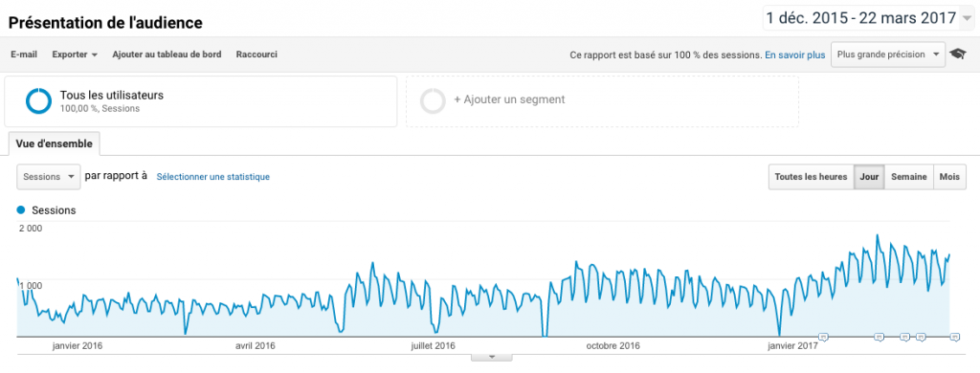This screenshot has width=980, height=373.
Task: Open the last annotation bubble on timeline
Action: [x=954, y=338]
